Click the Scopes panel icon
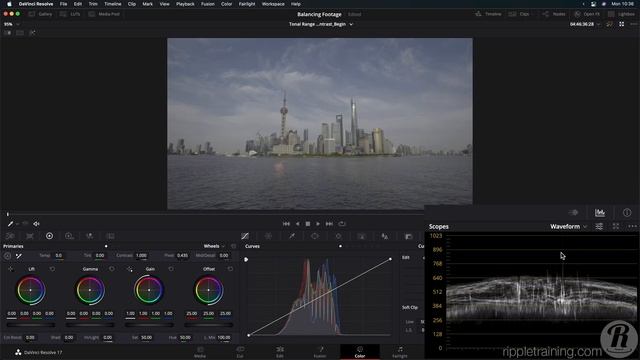Image resolution: width=640 pixels, height=360 pixels. [600, 212]
